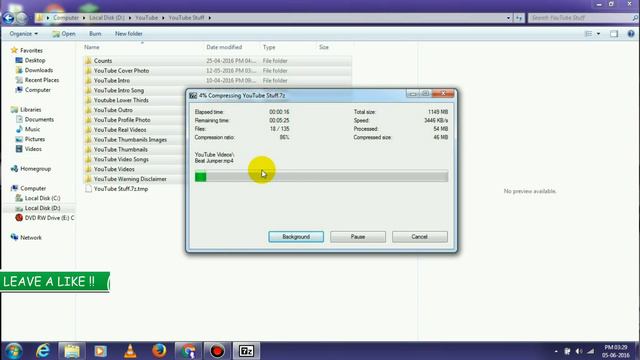This screenshot has height=360, width=640.
Task: Click the Forward navigation arrow in Explorer
Action: (x=21, y=18)
